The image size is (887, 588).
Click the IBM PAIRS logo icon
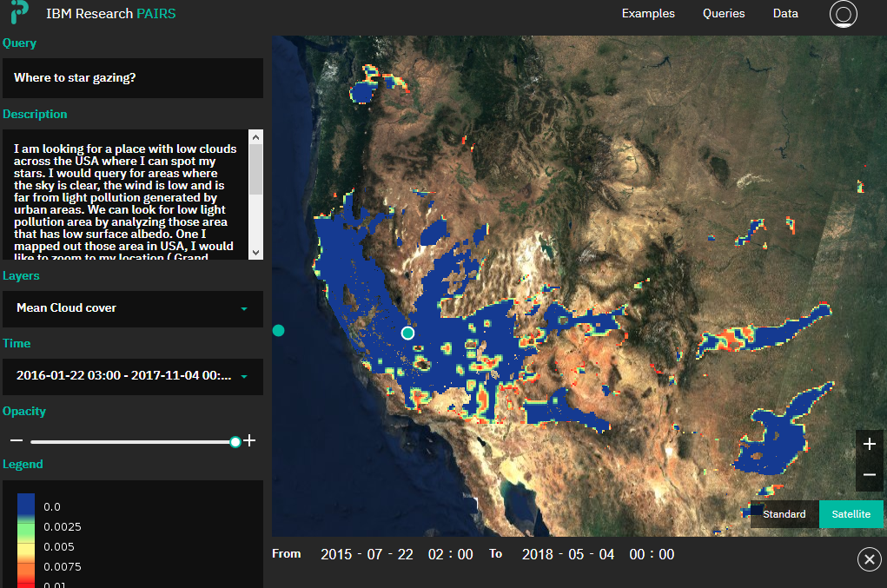19,12
